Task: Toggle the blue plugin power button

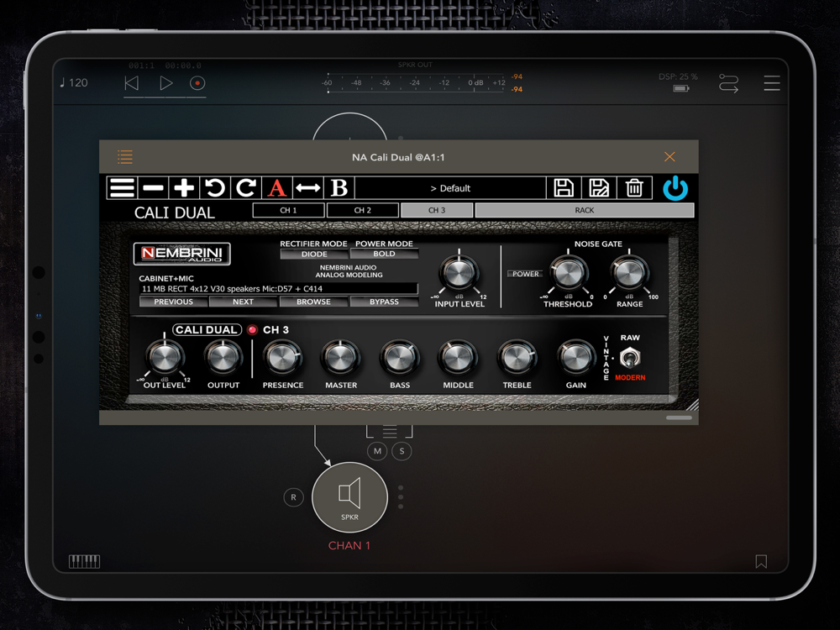Action: click(x=675, y=188)
